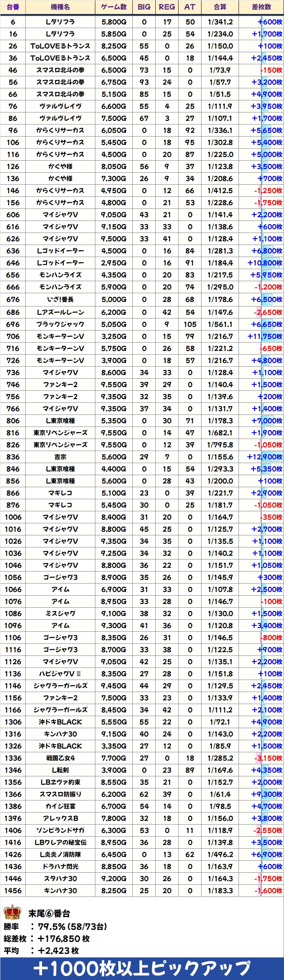The width and height of the screenshot is (284, 980).
Task: Click the +1000枚以上ピックアップ banner
Action: click(x=142, y=968)
